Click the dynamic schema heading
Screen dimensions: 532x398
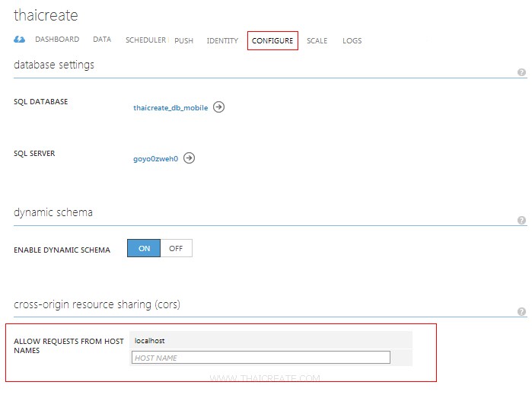coord(53,212)
